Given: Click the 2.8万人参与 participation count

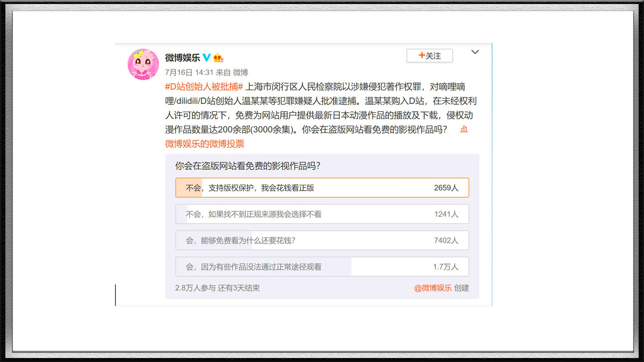Looking at the screenshot, I should click(195, 288).
